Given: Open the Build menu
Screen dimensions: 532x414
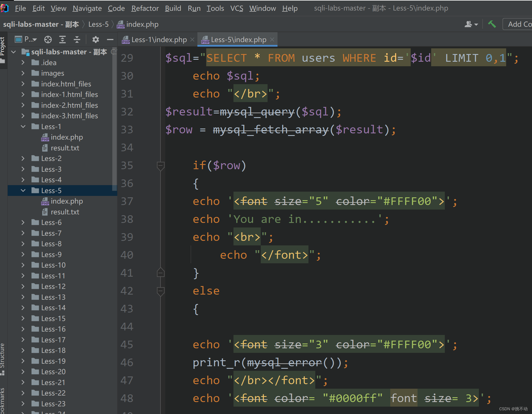Looking at the screenshot, I should 173,8.
